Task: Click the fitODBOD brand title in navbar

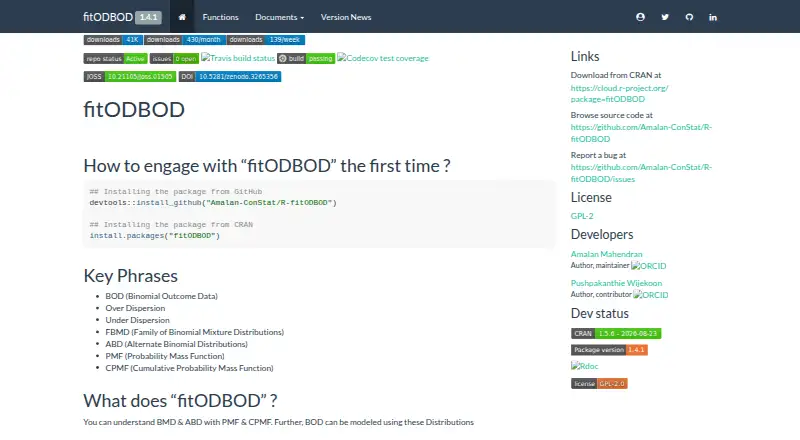Action: pos(108,17)
